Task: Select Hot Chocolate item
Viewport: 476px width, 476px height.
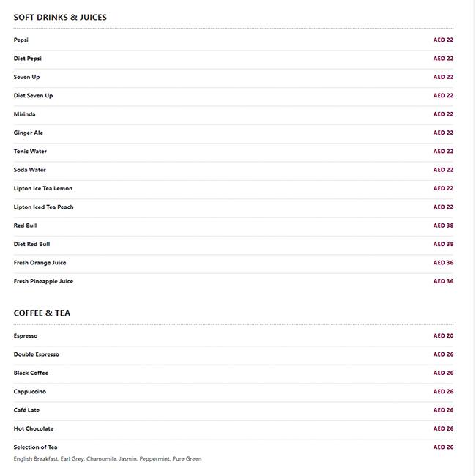Action: [x=34, y=428]
